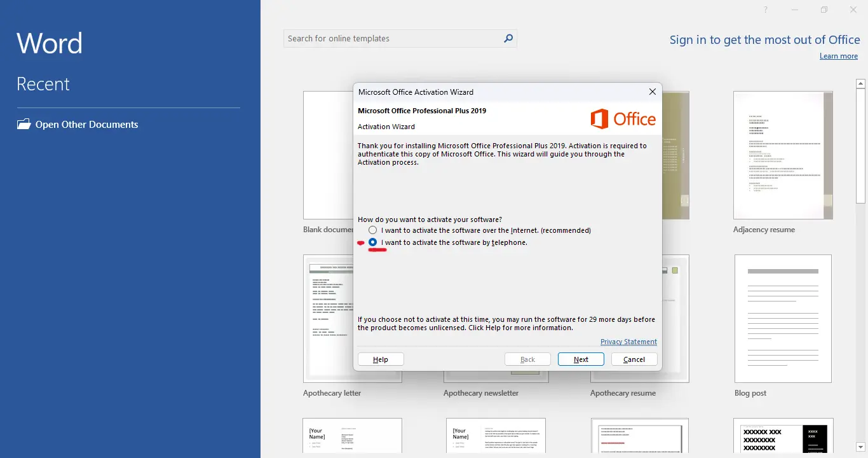Click the Search for online templates field

pyautogui.click(x=393, y=38)
